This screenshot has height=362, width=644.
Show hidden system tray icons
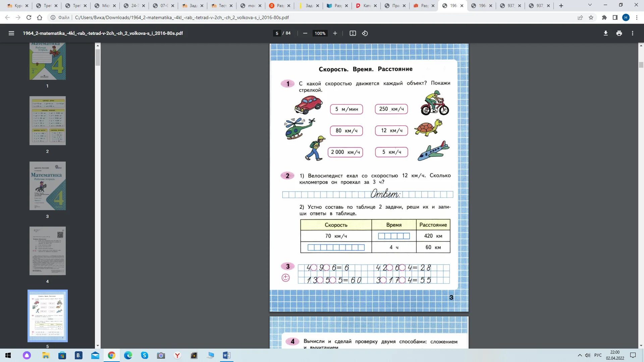tap(580, 355)
